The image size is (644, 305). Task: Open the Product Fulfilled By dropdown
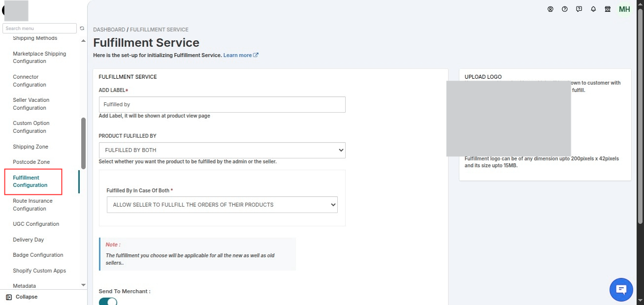(222, 150)
